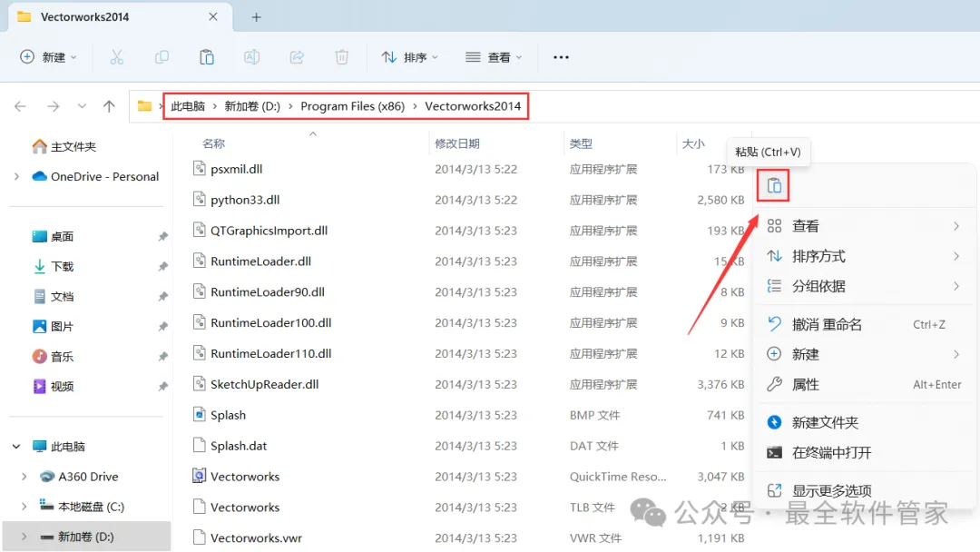The width and height of the screenshot is (980, 552).
Task: Open OneDrive - Personal in sidebar
Action: 95,176
